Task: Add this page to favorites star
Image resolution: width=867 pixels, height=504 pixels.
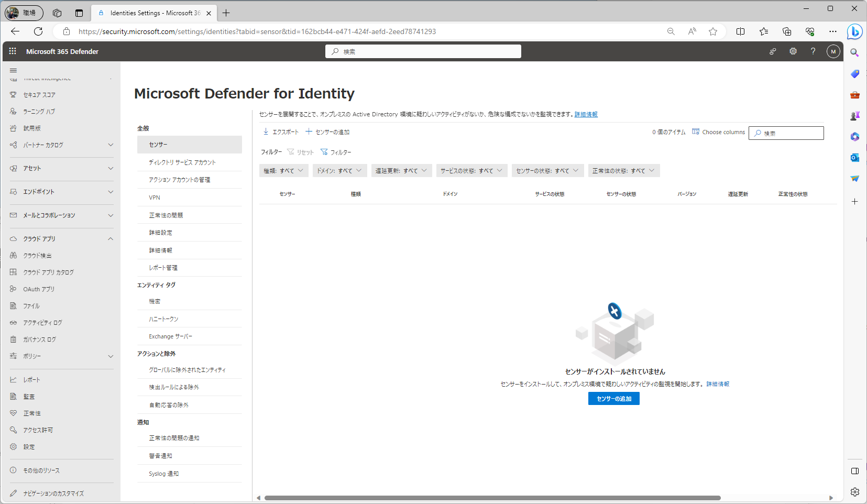Action: point(713,31)
